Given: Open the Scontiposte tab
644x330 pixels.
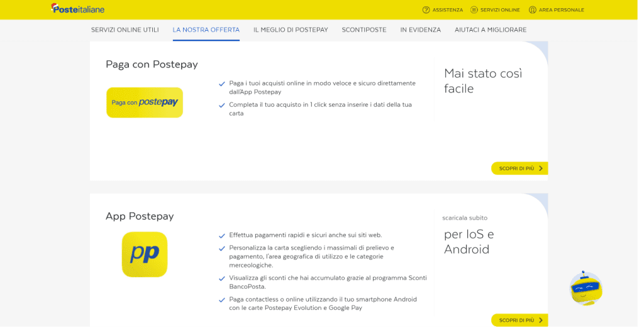Looking at the screenshot, I should [364, 30].
